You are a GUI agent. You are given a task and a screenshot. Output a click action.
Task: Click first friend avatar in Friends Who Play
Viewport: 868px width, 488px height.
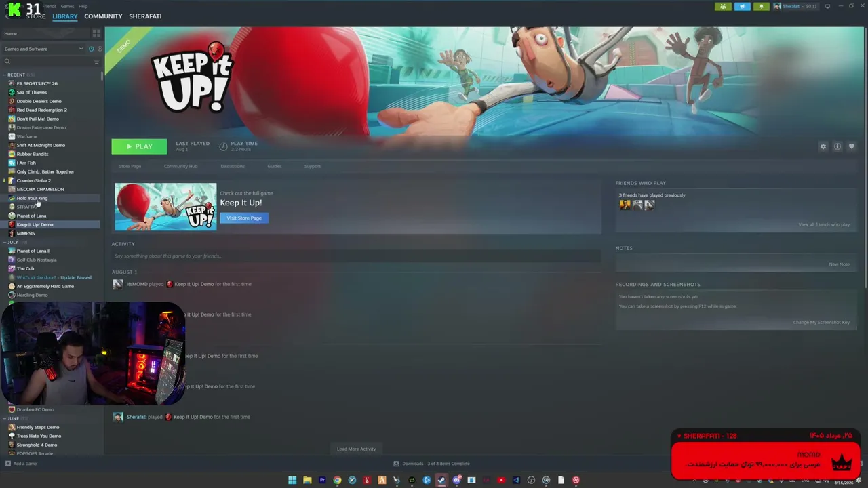pos(625,205)
